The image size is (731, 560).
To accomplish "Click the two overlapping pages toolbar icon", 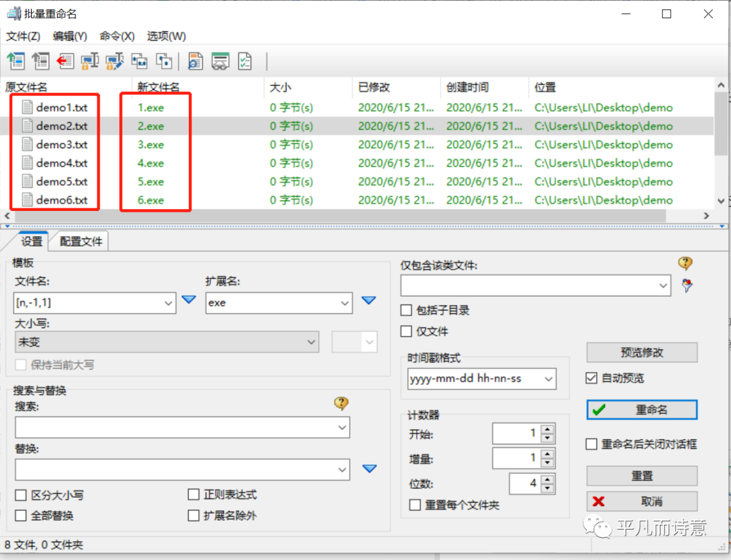I will (x=164, y=61).
